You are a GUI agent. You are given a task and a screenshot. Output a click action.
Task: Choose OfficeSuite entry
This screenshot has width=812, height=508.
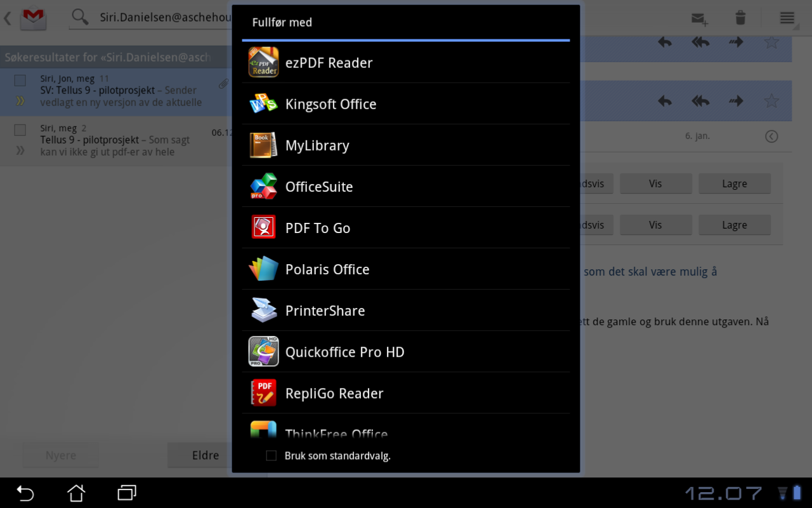click(406, 186)
